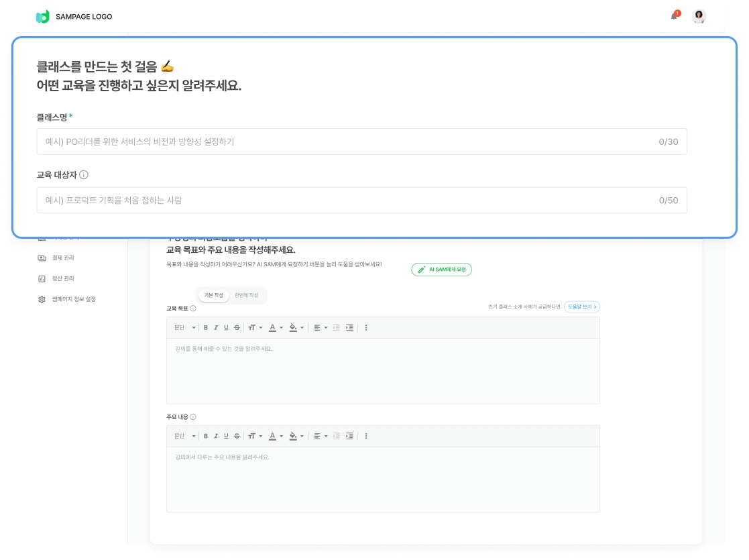Apply italic in the 주요 내용 editor
This screenshot has width=749, height=560.
point(216,436)
